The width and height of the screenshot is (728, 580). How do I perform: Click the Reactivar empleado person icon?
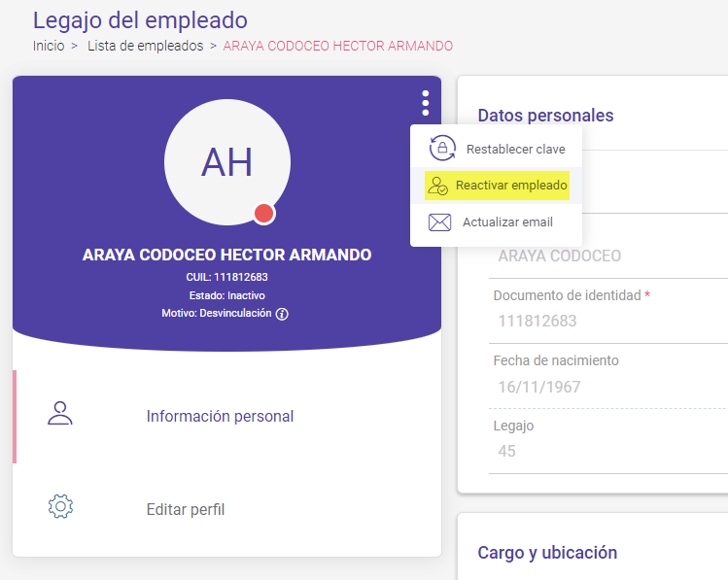[x=437, y=186]
